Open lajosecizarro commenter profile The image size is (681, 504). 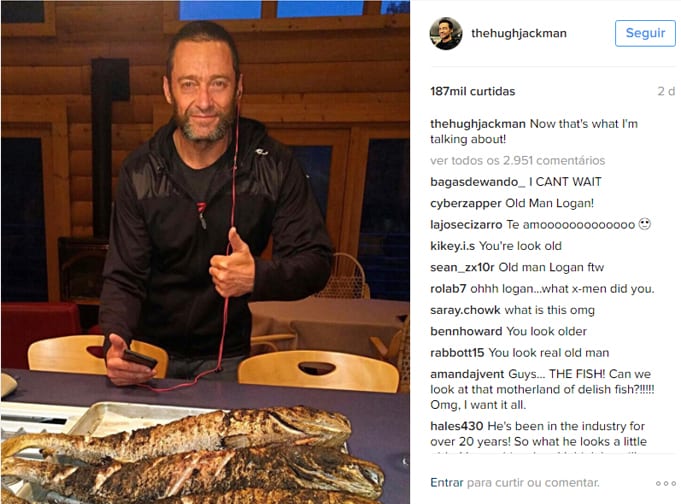point(466,225)
